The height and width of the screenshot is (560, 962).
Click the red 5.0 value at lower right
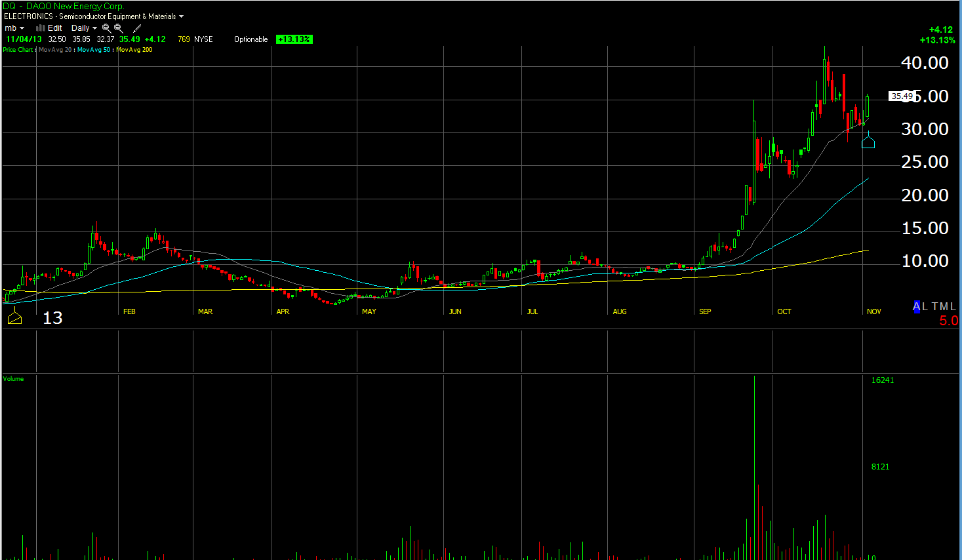948,321
